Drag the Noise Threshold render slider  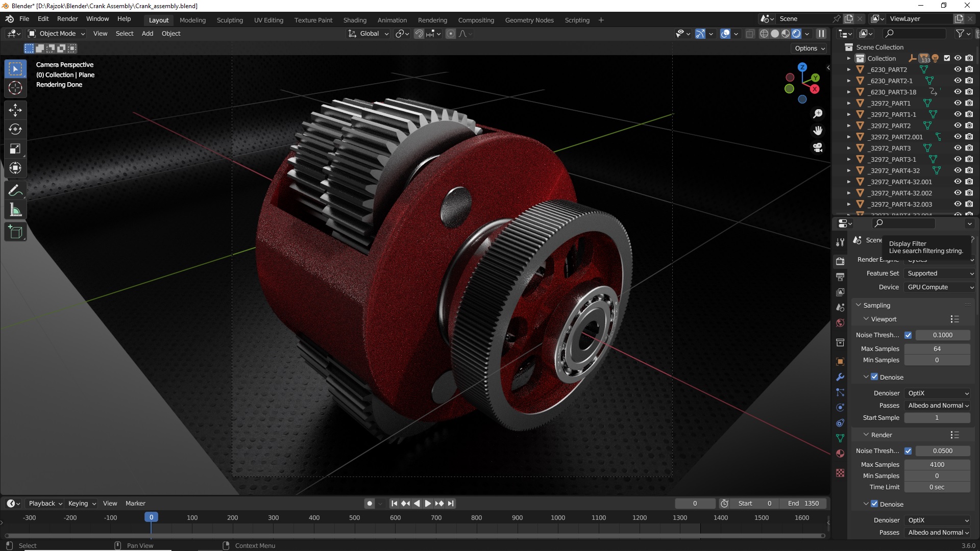tap(941, 450)
